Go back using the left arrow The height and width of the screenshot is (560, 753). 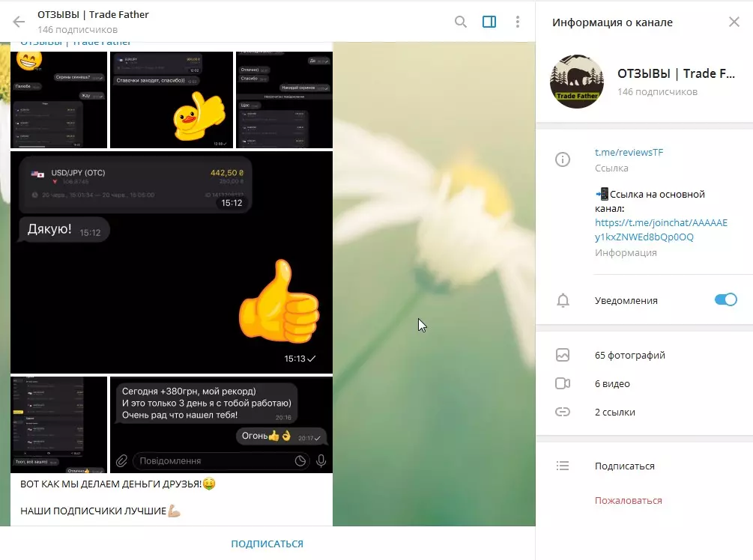pyautogui.click(x=19, y=22)
